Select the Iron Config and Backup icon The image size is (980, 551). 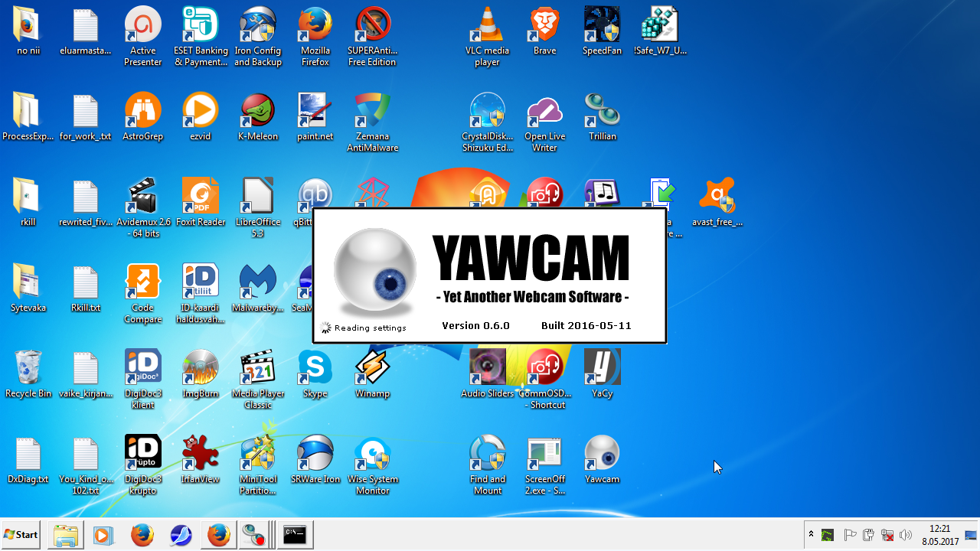pos(258,37)
